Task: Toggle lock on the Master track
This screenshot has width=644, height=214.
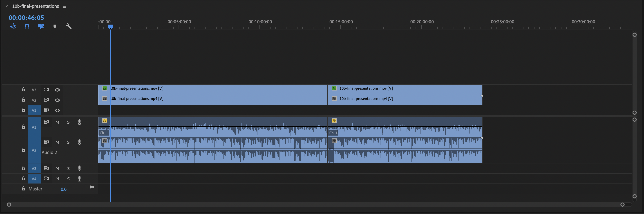Action: pos(23,189)
